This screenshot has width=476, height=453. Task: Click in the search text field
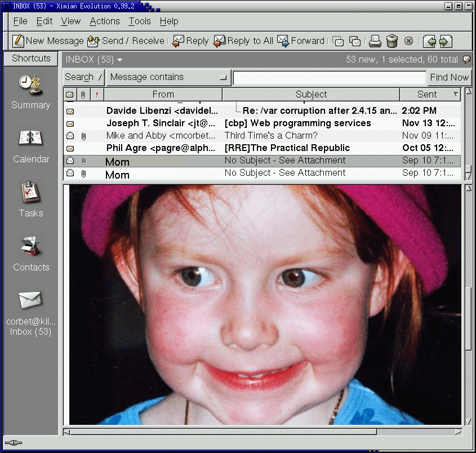[x=330, y=78]
